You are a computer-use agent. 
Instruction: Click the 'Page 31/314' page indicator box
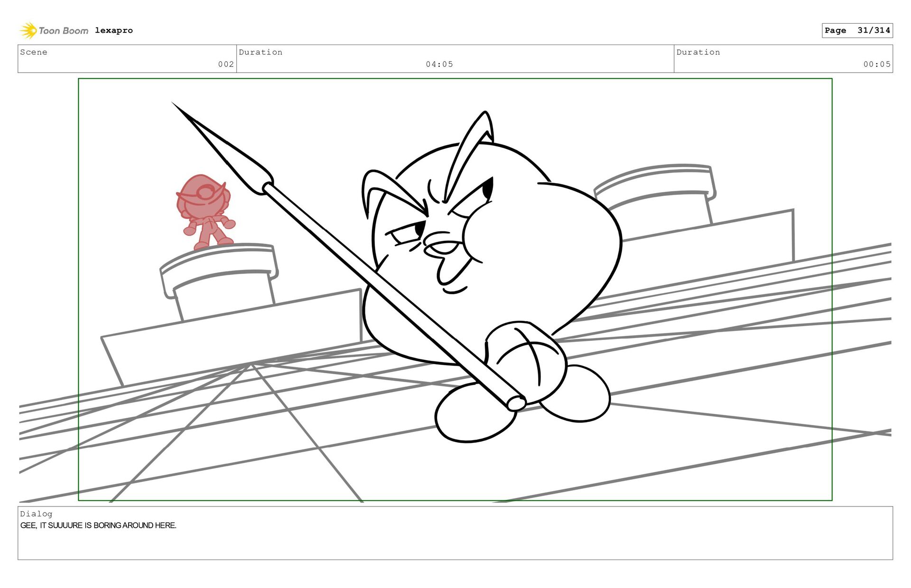(x=857, y=30)
